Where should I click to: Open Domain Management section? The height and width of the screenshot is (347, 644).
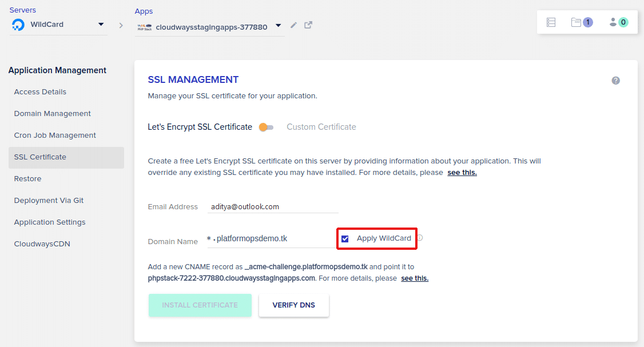coord(52,114)
